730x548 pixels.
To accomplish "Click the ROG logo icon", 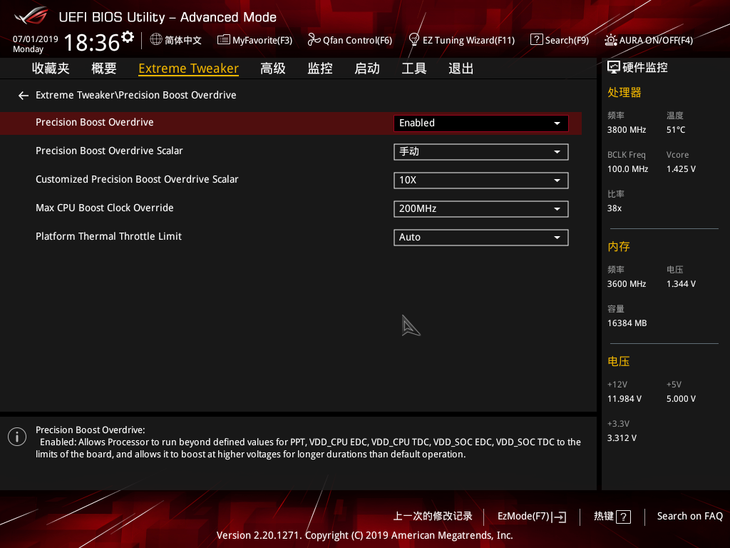I will click(x=31, y=15).
